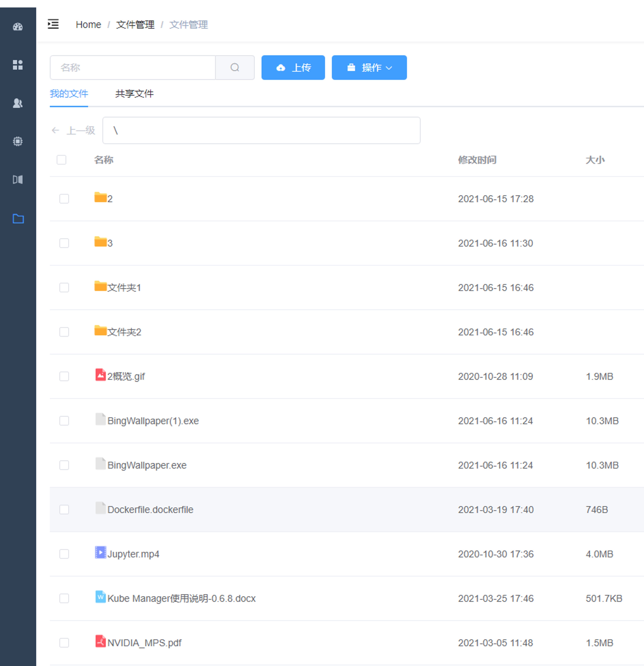This screenshot has height=666, width=644.
Task: Click file name BingWallpaper(1).exe
Action: click(x=153, y=421)
